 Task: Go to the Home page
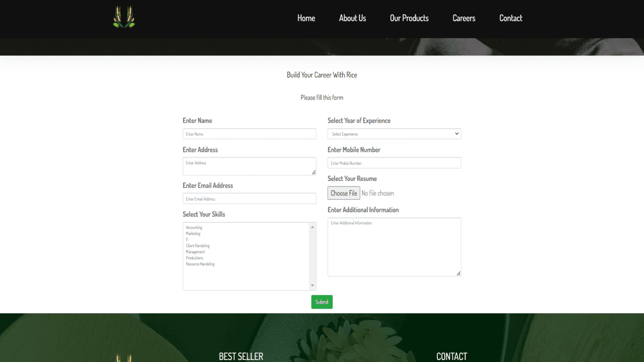[x=306, y=18]
